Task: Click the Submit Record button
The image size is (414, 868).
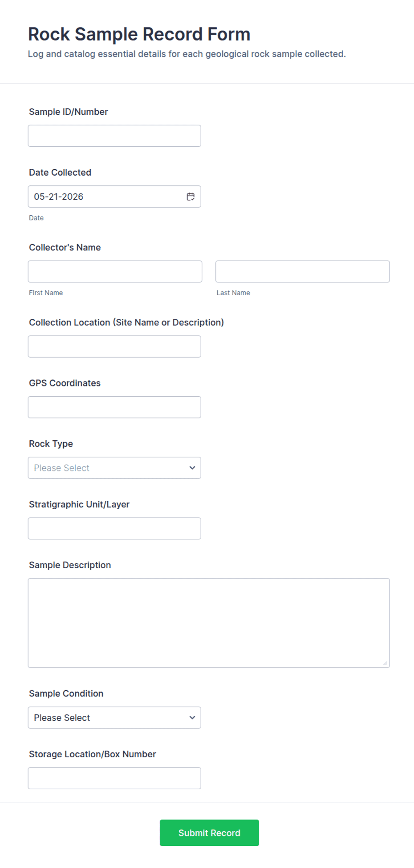Action: (x=209, y=833)
